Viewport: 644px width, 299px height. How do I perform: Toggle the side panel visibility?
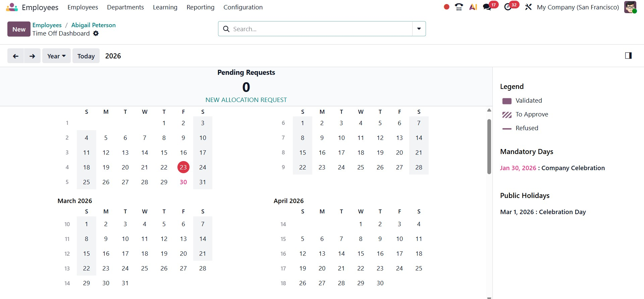[x=628, y=56]
